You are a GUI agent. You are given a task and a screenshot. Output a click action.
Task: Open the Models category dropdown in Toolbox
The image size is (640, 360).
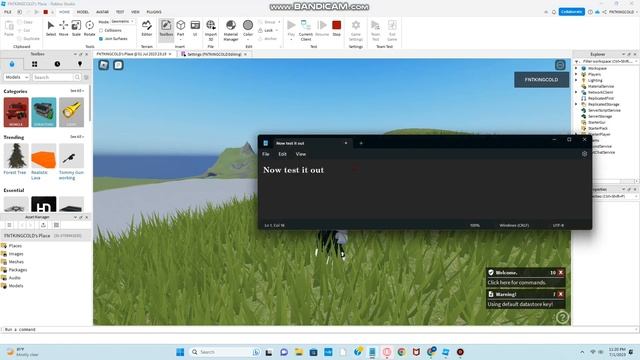click(x=16, y=77)
